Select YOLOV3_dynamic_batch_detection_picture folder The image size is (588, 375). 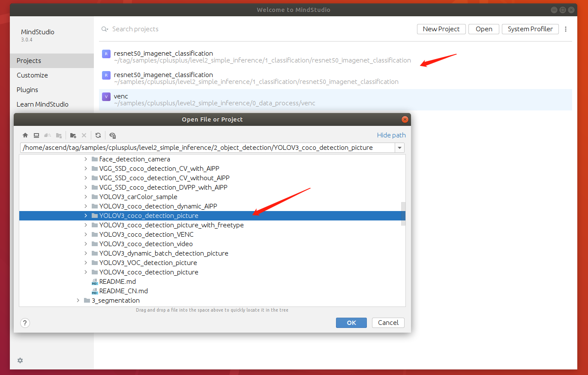pyautogui.click(x=164, y=253)
